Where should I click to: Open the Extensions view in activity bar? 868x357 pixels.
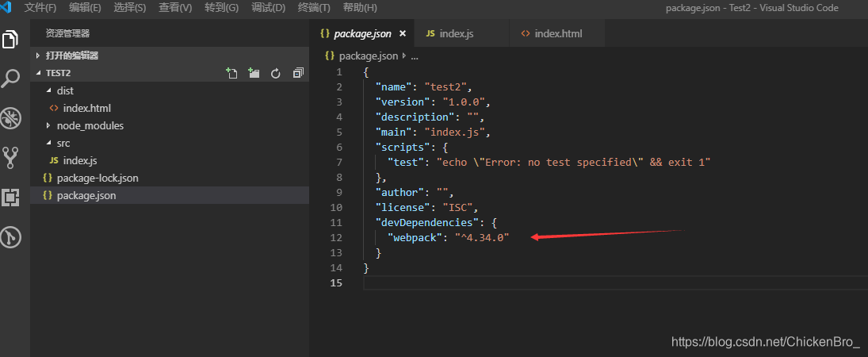coord(10,198)
